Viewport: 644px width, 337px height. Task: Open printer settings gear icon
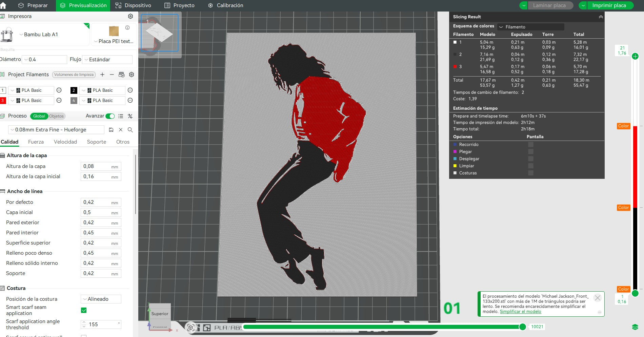130,16
